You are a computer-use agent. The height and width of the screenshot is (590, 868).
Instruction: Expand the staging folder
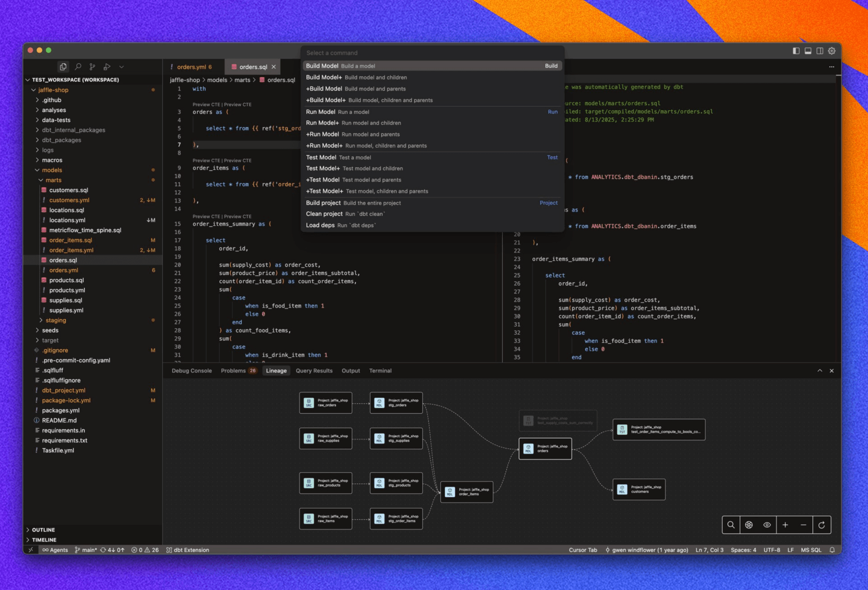(x=56, y=320)
